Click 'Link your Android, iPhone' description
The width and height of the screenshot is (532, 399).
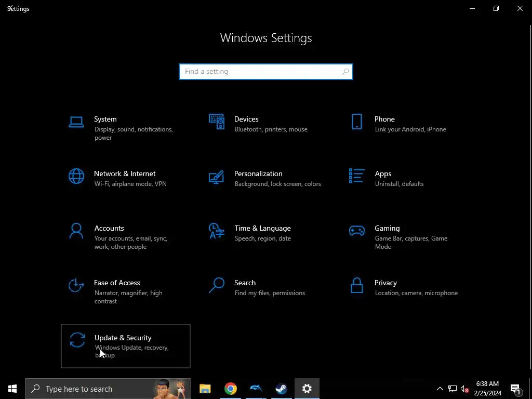pos(410,129)
